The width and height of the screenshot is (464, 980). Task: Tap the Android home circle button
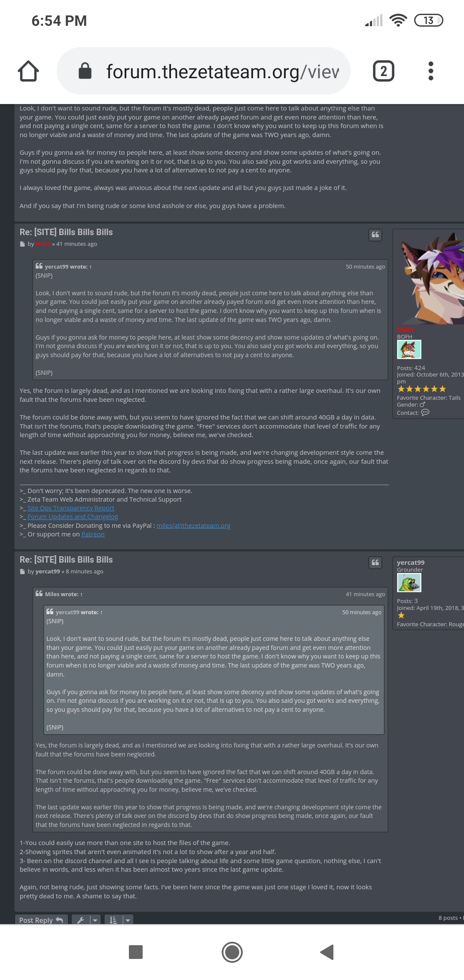[x=232, y=952]
